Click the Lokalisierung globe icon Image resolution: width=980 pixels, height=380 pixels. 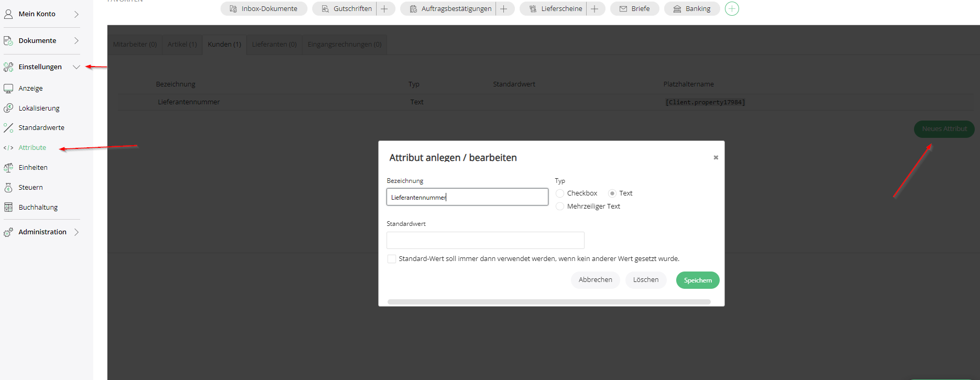coord(8,108)
